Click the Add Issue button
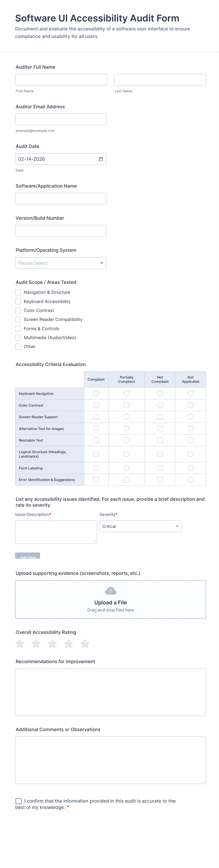This screenshot has width=219, height=868. 28,556
